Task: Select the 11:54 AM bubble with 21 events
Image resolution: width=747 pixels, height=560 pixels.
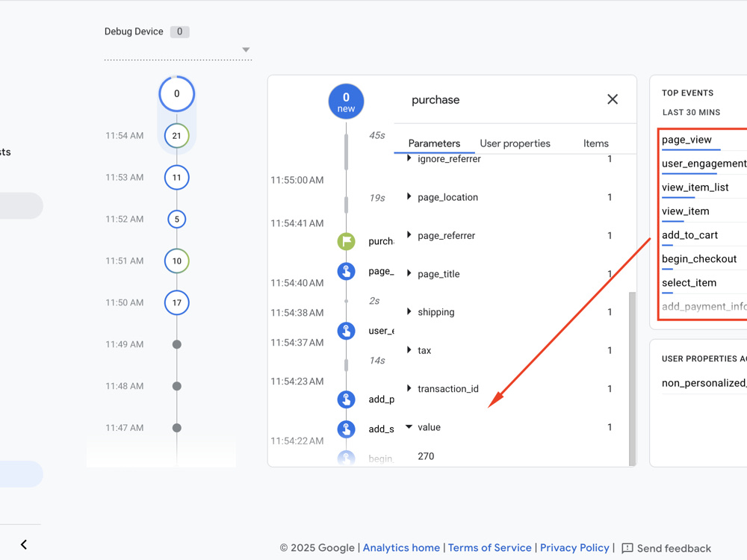Action: (177, 136)
